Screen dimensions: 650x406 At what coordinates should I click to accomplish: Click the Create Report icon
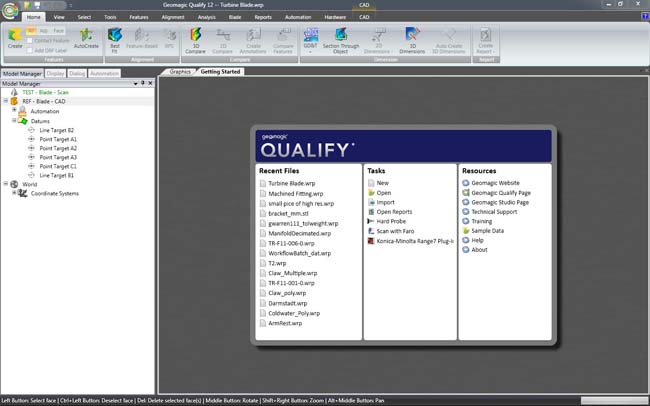coord(485,35)
